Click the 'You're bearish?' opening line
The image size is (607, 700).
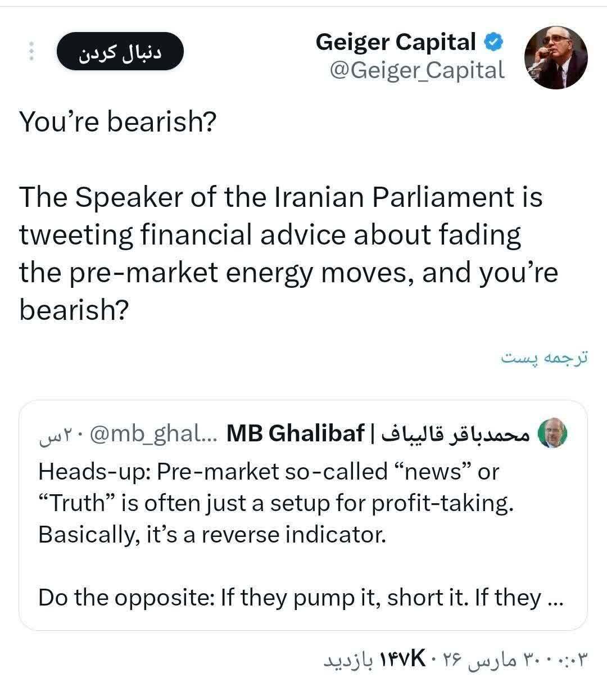tap(117, 121)
